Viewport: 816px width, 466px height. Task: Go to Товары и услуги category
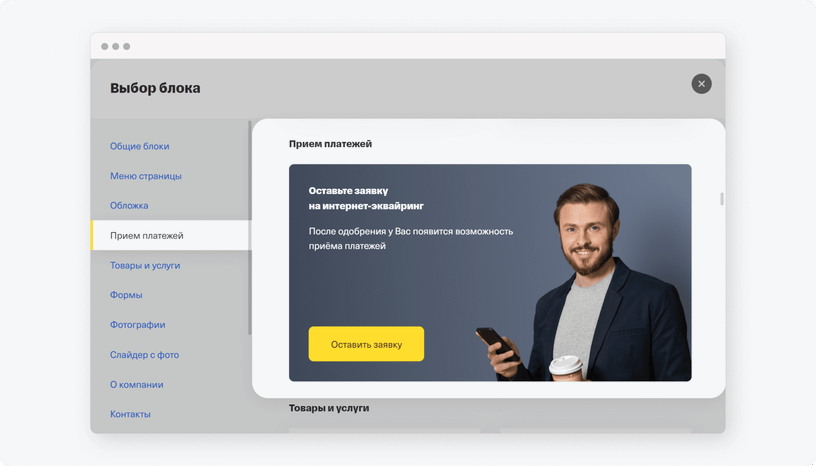click(145, 266)
